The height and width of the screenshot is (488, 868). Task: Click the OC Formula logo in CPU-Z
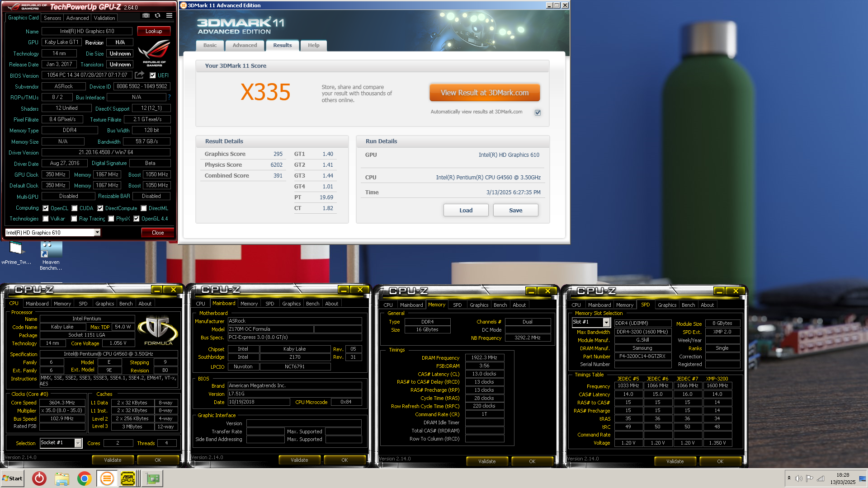pos(157,331)
